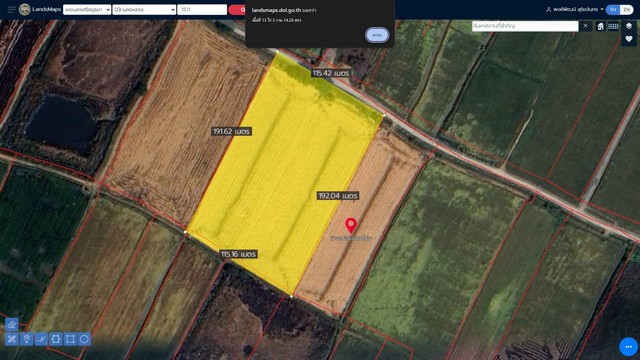This screenshot has height=360, width=640.
Task: Switch language to TH
Action: coord(613,9)
